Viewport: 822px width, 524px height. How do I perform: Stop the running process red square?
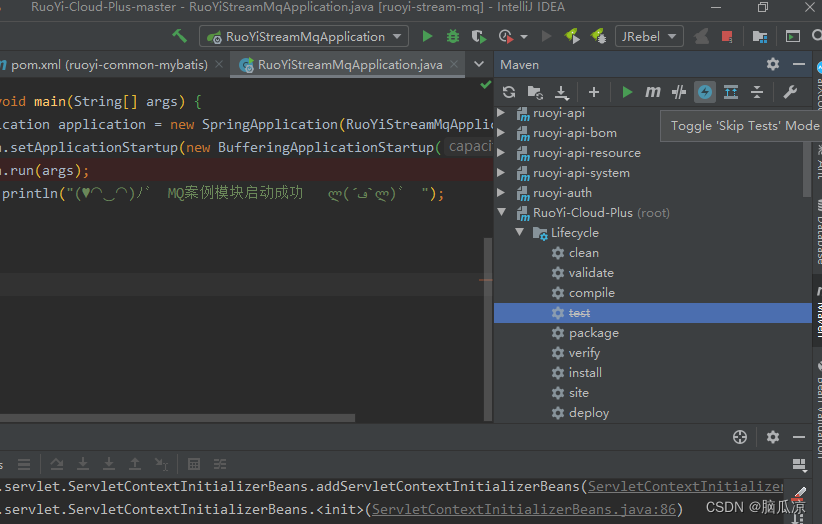pyautogui.click(x=727, y=36)
